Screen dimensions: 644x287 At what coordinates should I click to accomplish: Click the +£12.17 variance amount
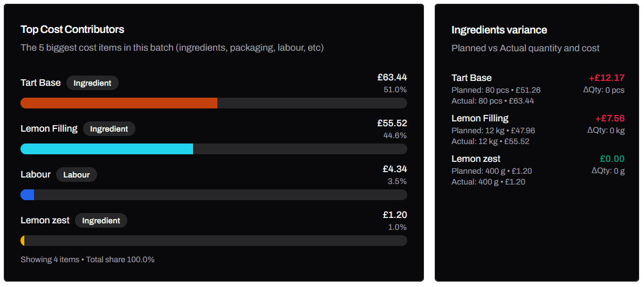coord(606,78)
